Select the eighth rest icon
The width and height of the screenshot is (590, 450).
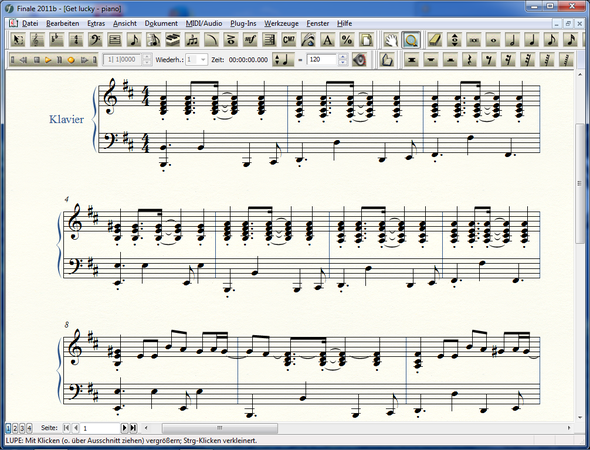click(x=489, y=60)
